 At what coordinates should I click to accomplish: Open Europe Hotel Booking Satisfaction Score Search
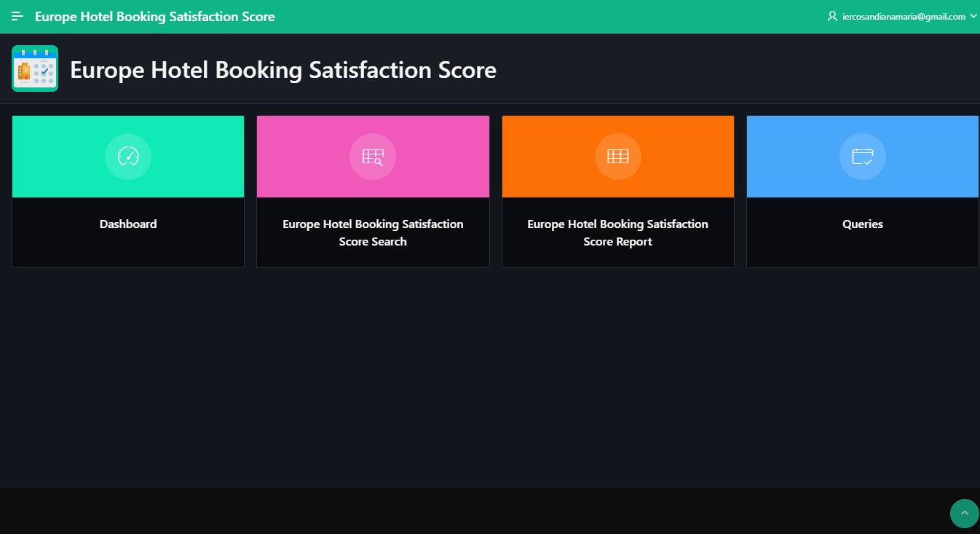point(373,232)
